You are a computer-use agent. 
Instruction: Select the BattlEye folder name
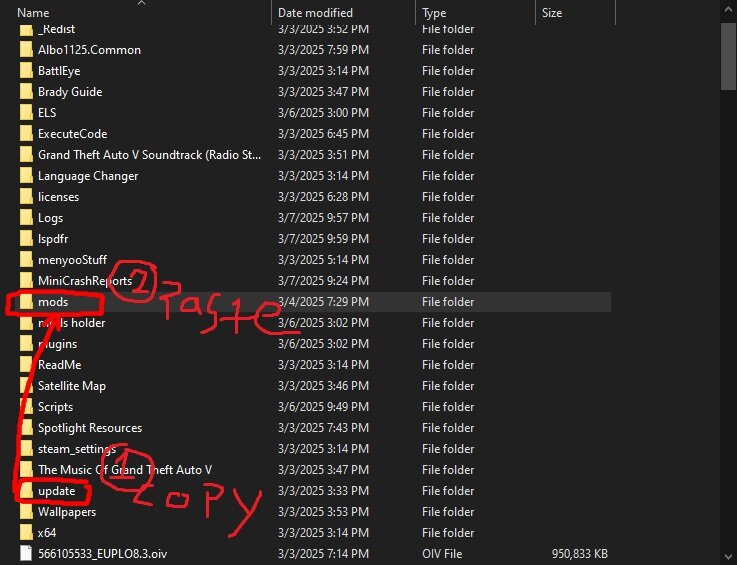click(59, 71)
